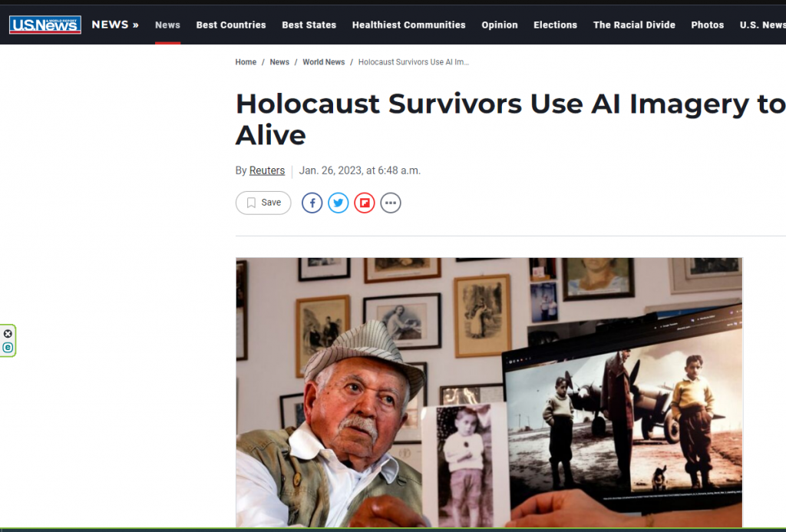Go to Best Countries

tap(231, 25)
